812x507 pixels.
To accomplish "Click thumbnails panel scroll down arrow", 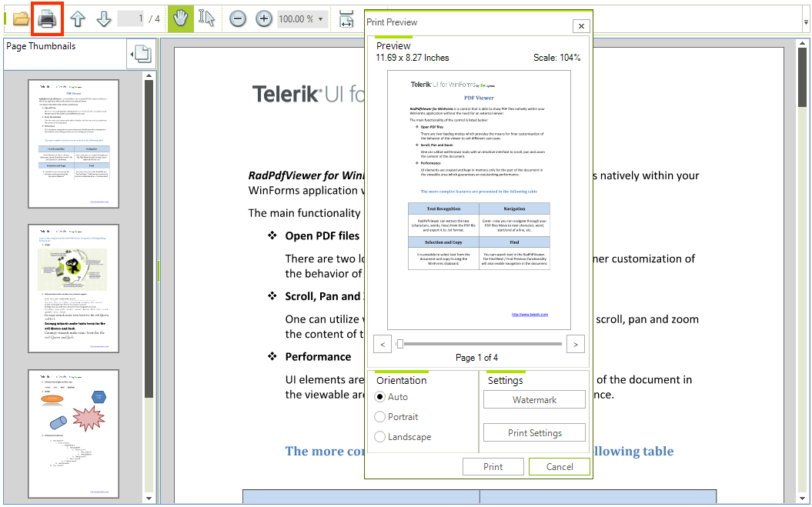I will tap(149, 499).
